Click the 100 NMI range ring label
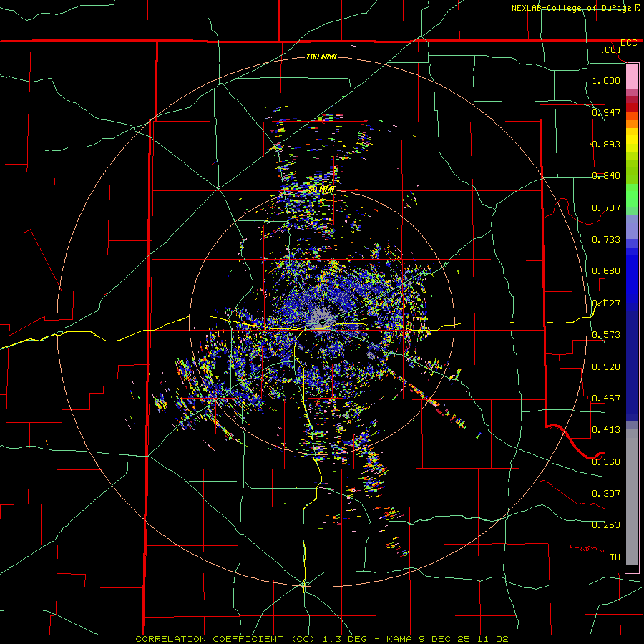This screenshot has width=644, height=644. tap(321, 57)
